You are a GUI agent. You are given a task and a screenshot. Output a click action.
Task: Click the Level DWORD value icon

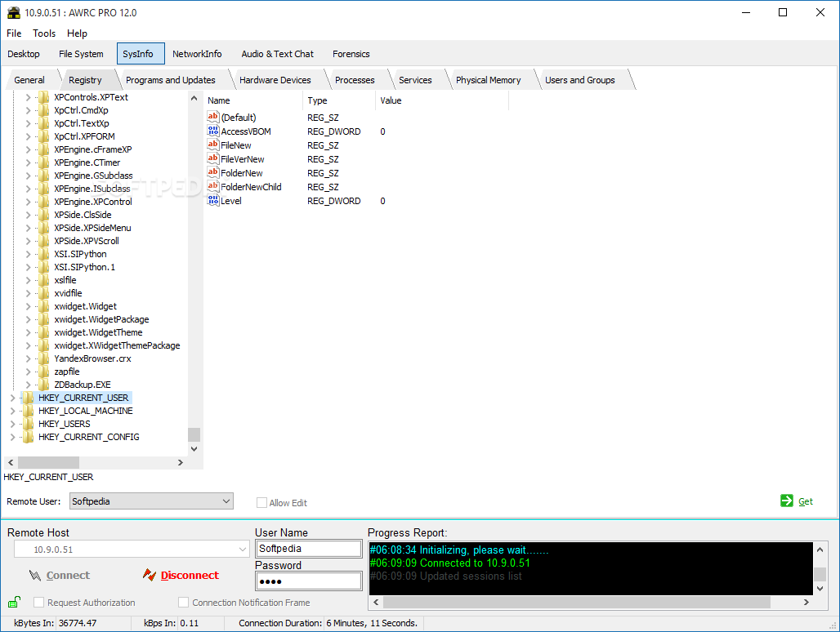213,201
